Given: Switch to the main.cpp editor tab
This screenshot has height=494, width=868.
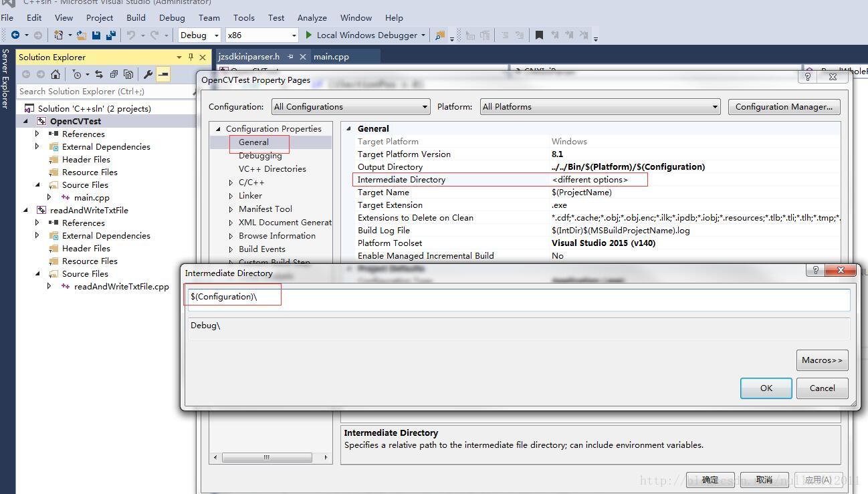Looking at the screenshot, I should pyautogui.click(x=332, y=57).
